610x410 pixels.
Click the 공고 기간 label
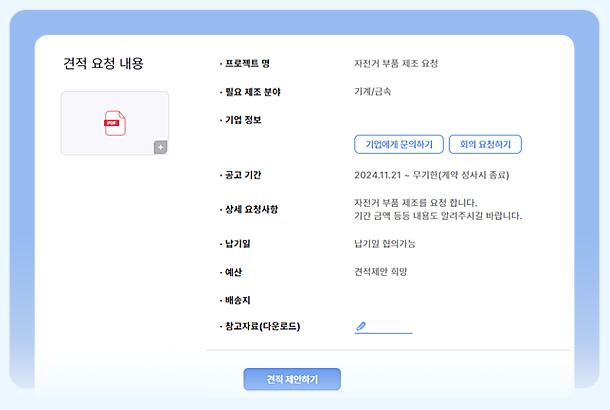point(242,175)
